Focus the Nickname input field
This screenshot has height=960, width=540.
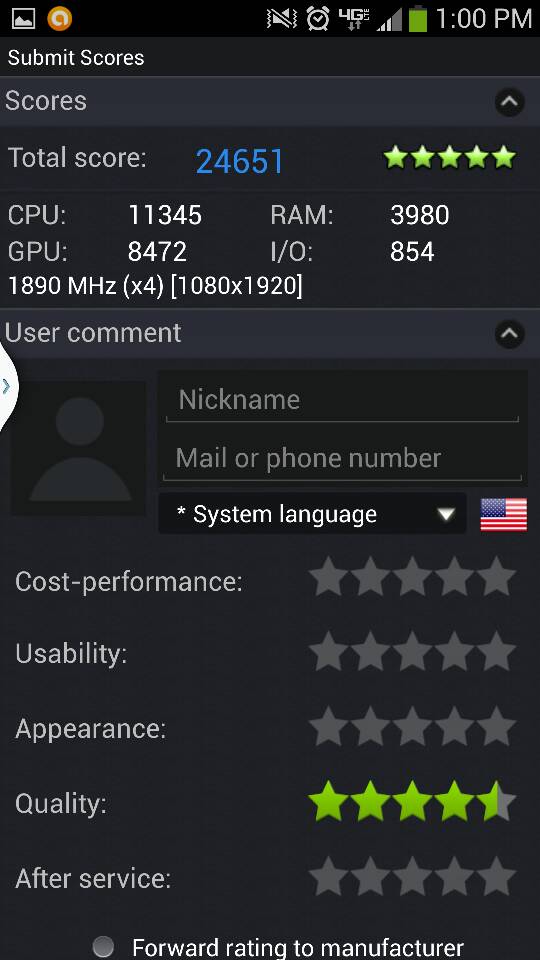(x=342, y=400)
